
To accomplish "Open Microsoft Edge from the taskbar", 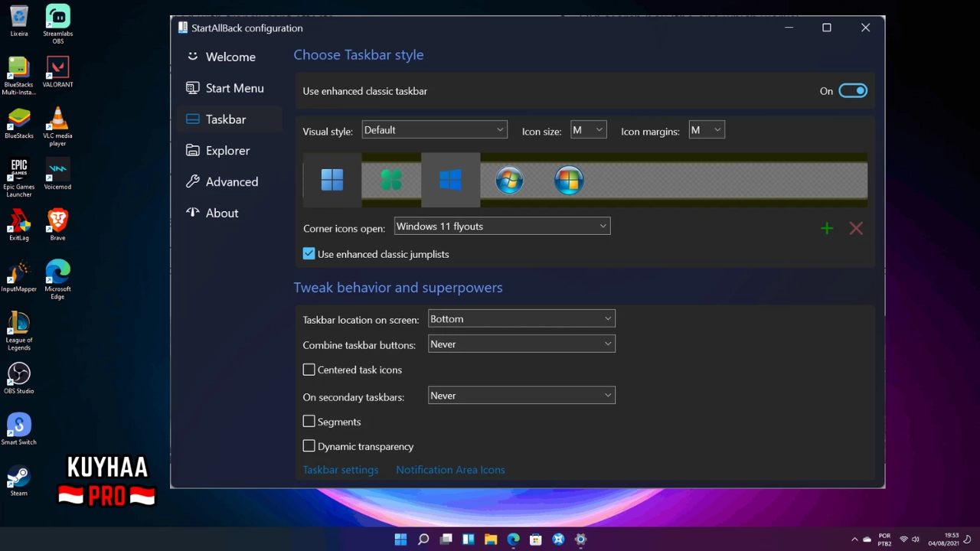I will click(x=514, y=540).
